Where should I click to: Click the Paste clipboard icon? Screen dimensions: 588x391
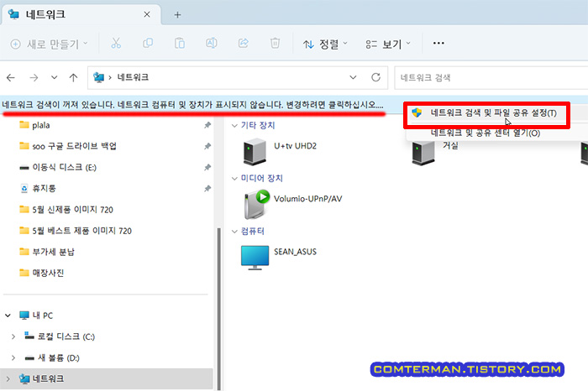coord(180,44)
